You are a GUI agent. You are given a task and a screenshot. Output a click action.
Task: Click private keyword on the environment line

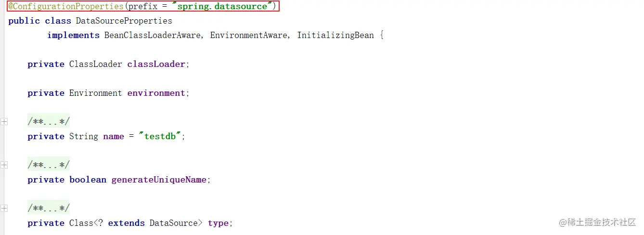click(46, 93)
